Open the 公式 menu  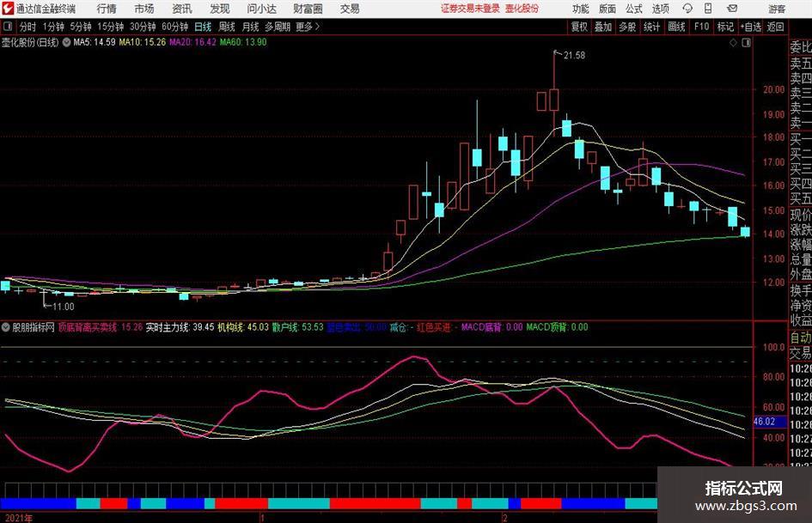(x=634, y=9)
